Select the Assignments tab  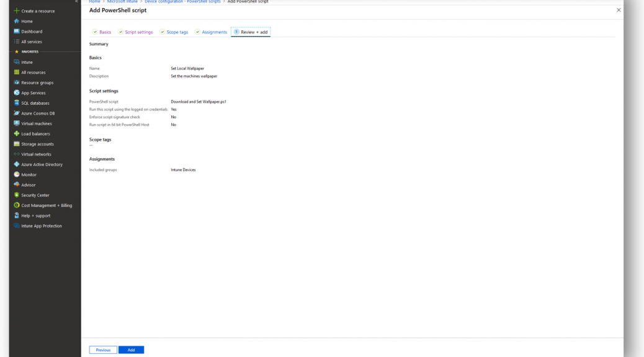point(211,32)
